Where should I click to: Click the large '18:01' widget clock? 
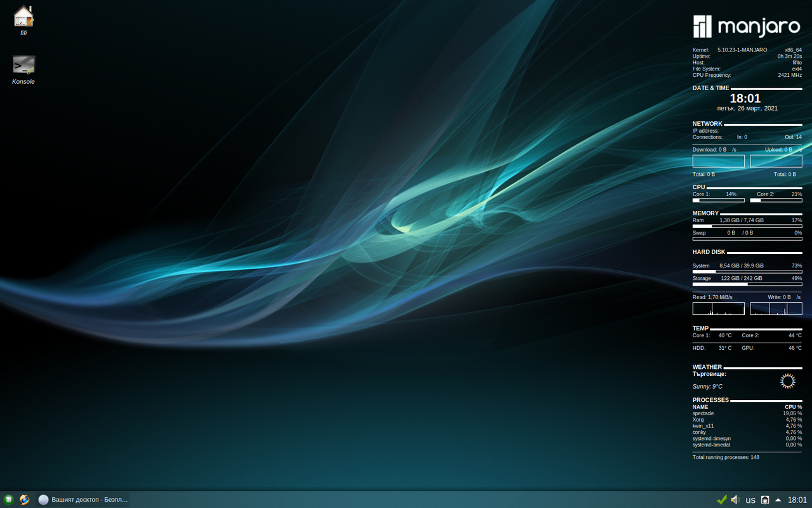click(745, 98)
